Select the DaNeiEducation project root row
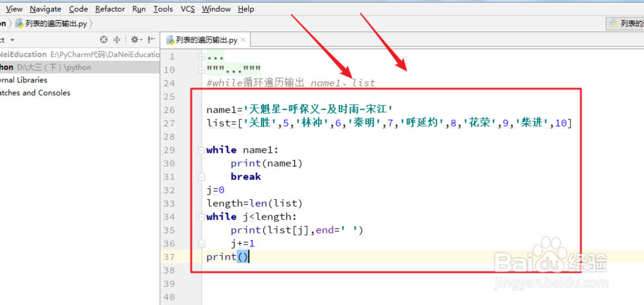 tap(80, 54)
